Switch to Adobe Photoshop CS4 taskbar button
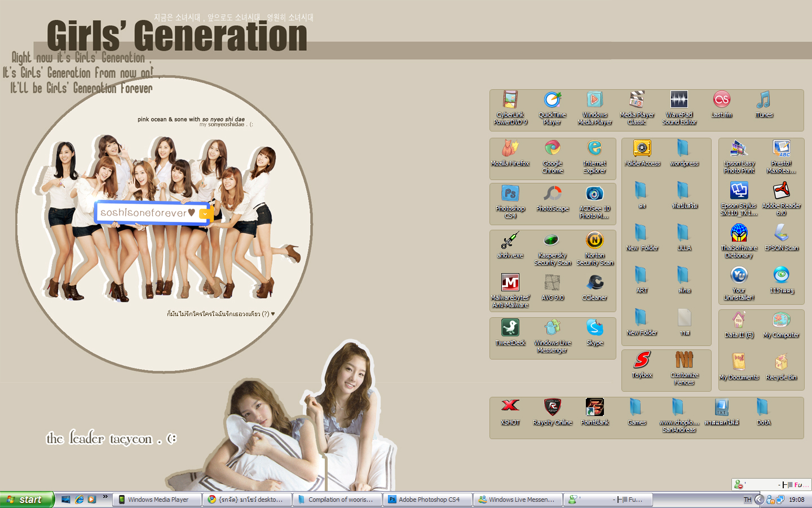The height and width of the screenshot is (508, 812). [428, 500]
